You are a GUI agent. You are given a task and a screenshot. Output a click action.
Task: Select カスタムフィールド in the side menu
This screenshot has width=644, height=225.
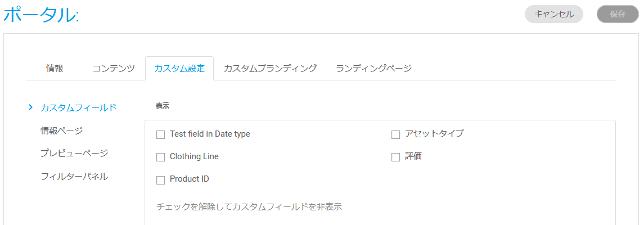point(79,107)
